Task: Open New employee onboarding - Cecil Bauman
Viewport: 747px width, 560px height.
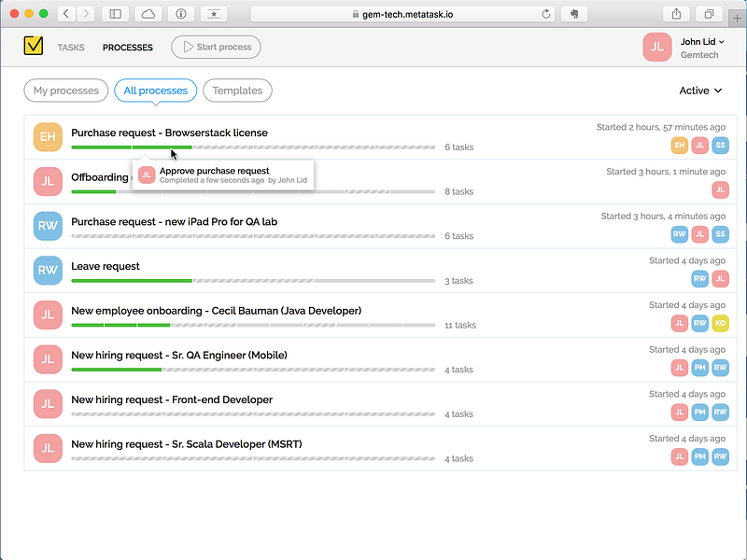Action: pyautogui.click(x=217, y=311)
